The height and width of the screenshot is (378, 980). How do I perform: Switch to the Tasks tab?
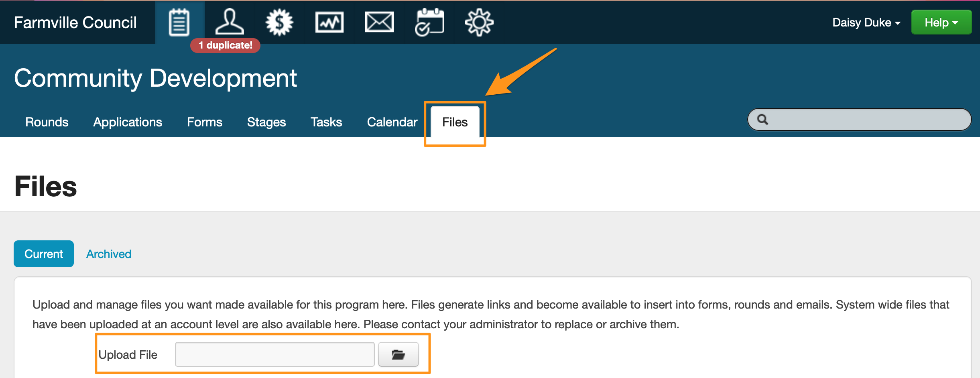click(326, 122)
